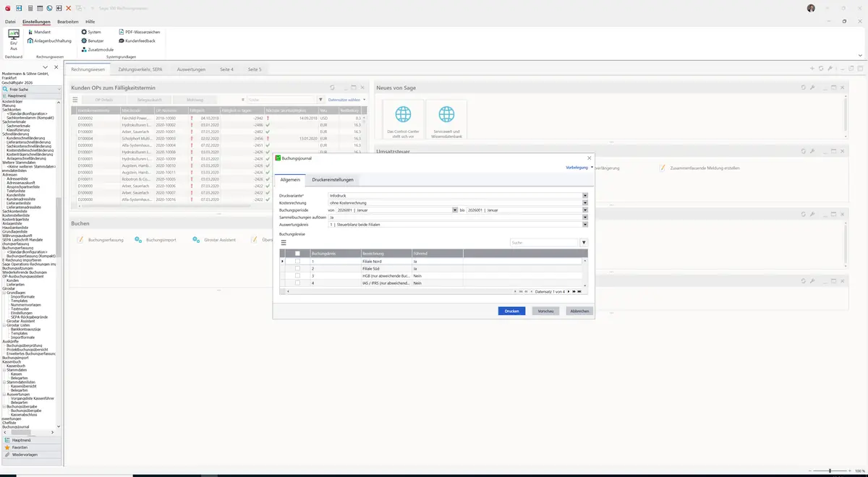Open PDF-Wasserzeichen settings
This screenshot has height=477, width=868.
point(139,33)
